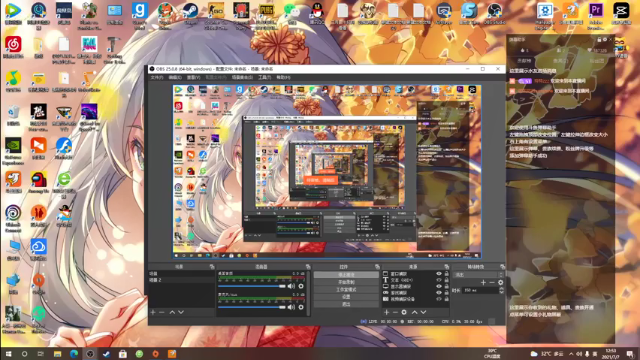Open the 工具(T) Tools menu in OBS
The width and height of the screenshot is (640, 360).
tap(264, 77)
